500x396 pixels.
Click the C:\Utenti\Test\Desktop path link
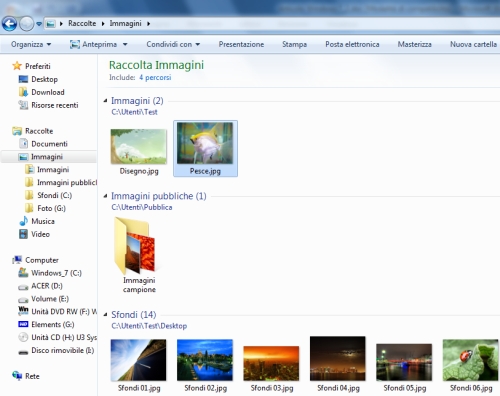tap(149, 326)
